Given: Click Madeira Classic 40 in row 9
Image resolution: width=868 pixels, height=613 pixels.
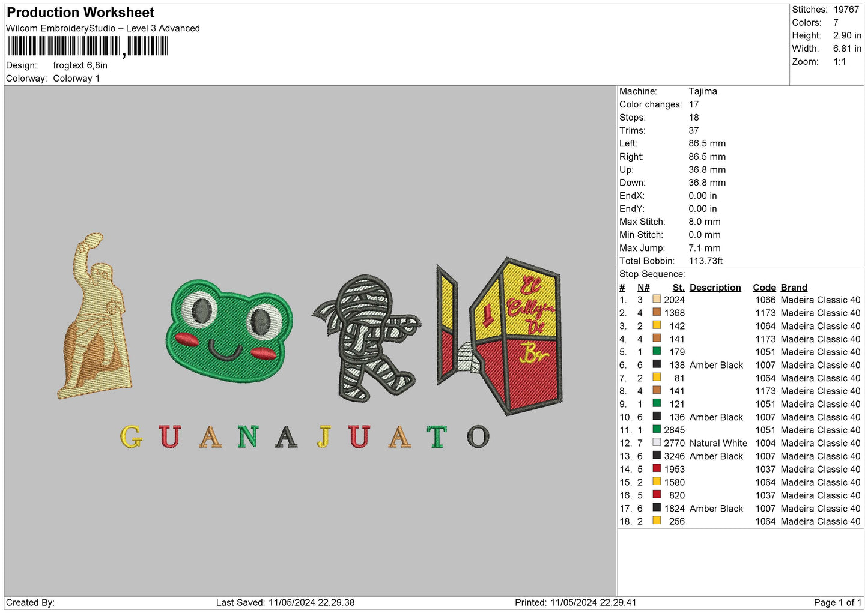Looking at the screenshot, I should [x=821, y=405].
